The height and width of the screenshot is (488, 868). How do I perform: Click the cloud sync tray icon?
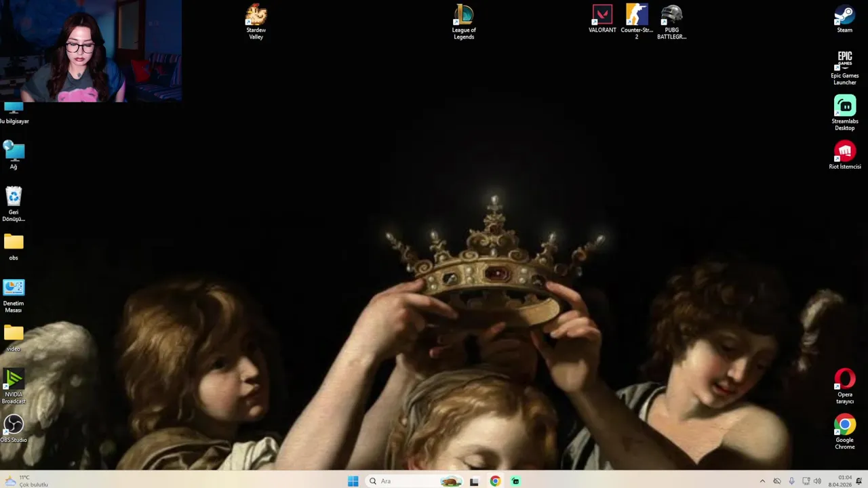point(777,481)
